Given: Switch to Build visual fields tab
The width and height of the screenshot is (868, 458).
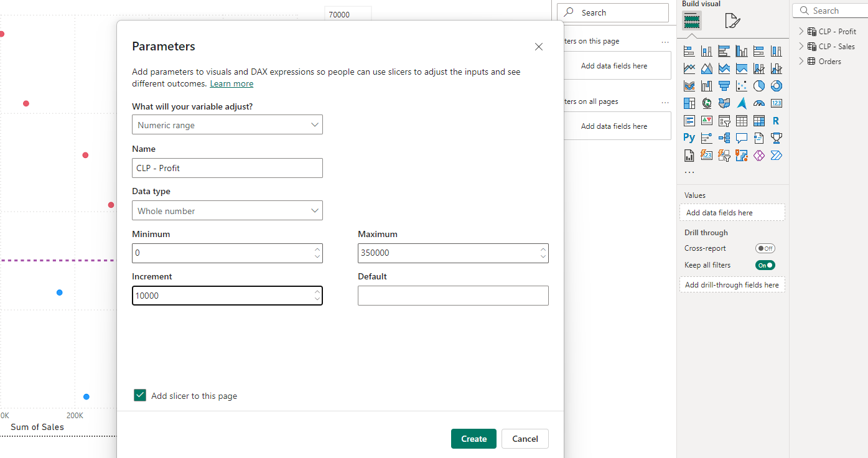Looking at the screenshot, I should click(691, 21).
